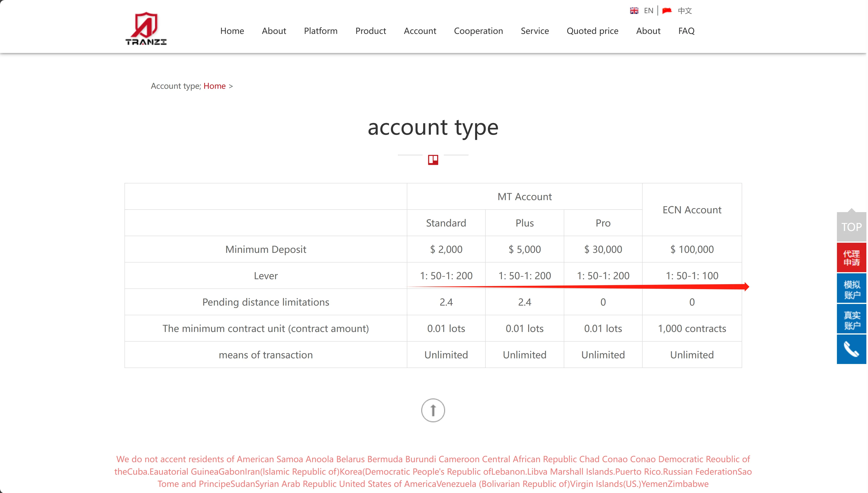Switch language to 中文
The image size is (868, 493).
click(x=684, y=11)
